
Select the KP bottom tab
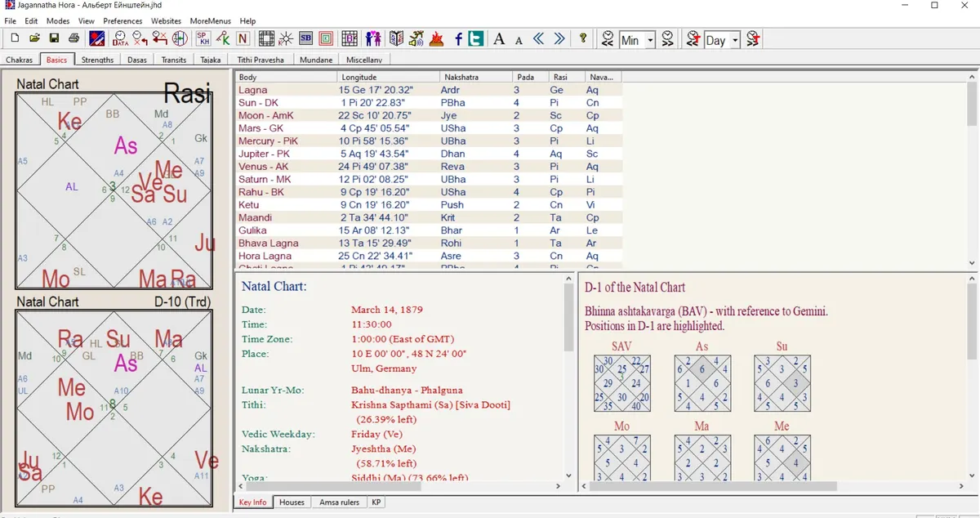click(376, 502)
